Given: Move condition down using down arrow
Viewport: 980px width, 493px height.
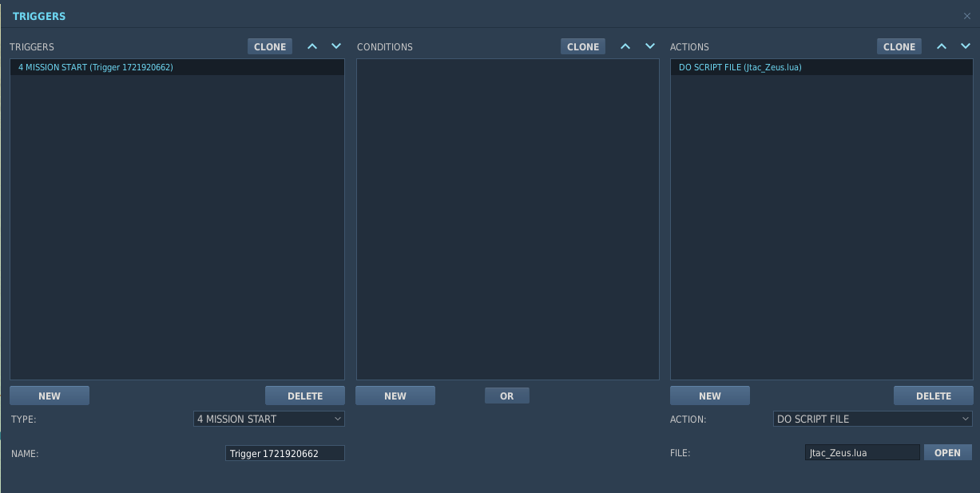Looking at the screenshot, I should [x=650, y=46].
